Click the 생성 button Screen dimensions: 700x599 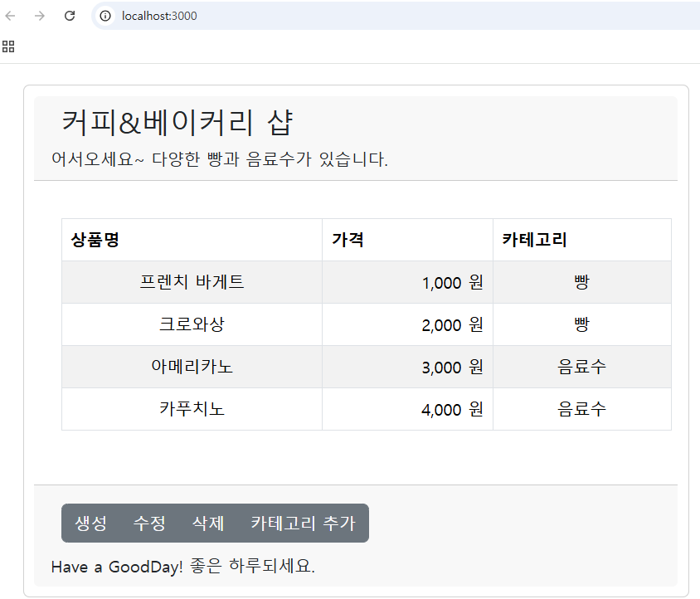pos(90,523)
